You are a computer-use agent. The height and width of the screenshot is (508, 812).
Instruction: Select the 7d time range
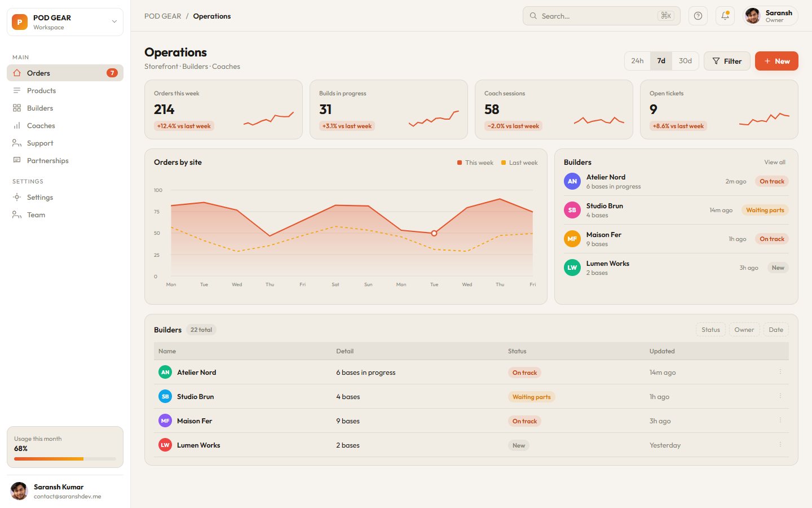tap(661, 61)
